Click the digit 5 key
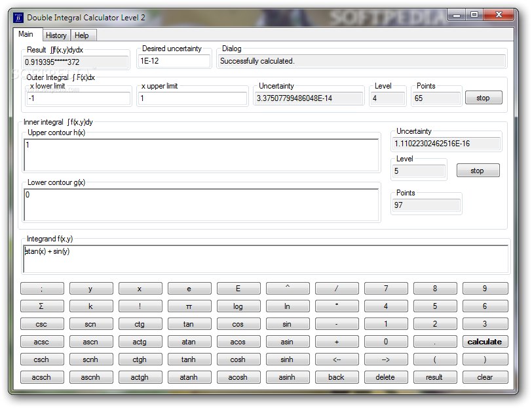The width and height of the screenshot is (532, 408). pyautogui.click(x=434, y=306)
